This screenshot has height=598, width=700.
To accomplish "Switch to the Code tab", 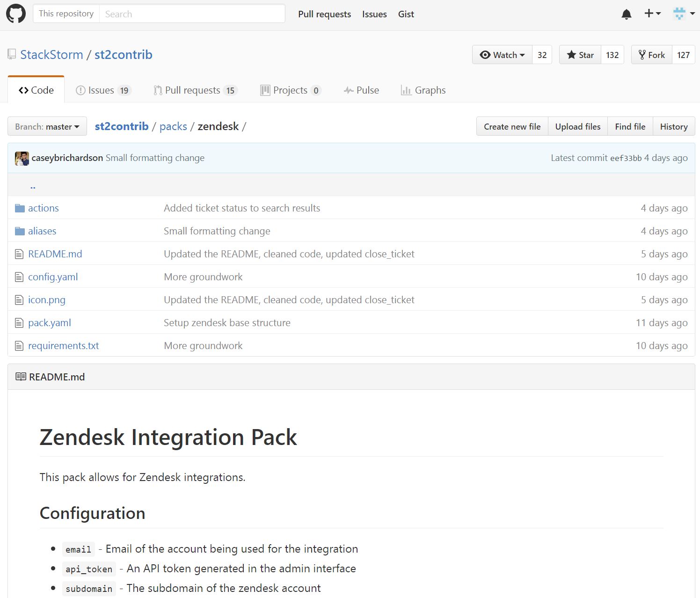I will tap(36, 90).
